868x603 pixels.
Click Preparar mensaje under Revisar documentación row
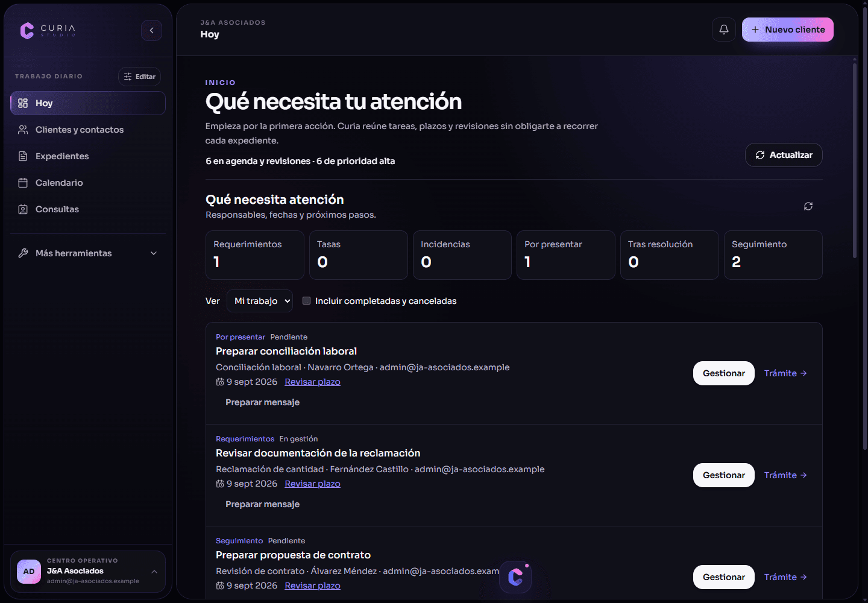[x=262, y=504]
